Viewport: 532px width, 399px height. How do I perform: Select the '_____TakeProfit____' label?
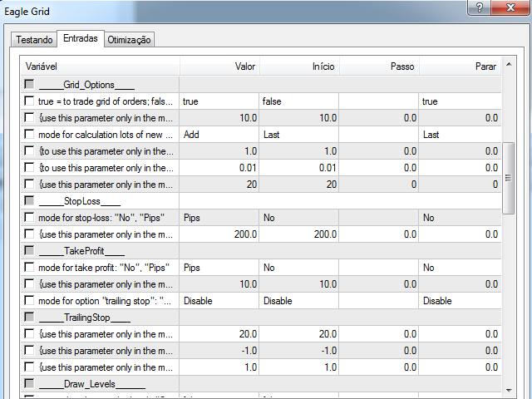[x=81, y=251]
